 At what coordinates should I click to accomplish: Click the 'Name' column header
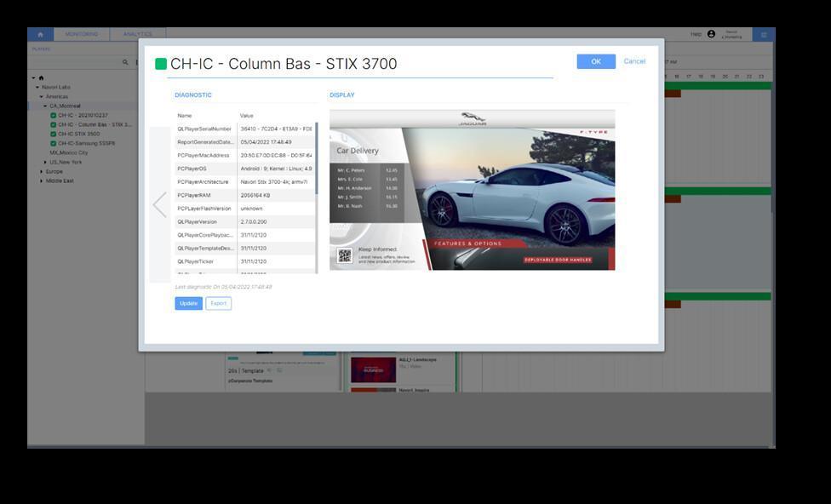tap(185, 116)
